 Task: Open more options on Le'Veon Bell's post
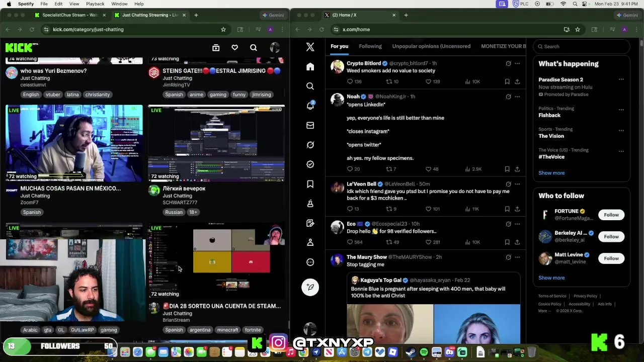517,184
